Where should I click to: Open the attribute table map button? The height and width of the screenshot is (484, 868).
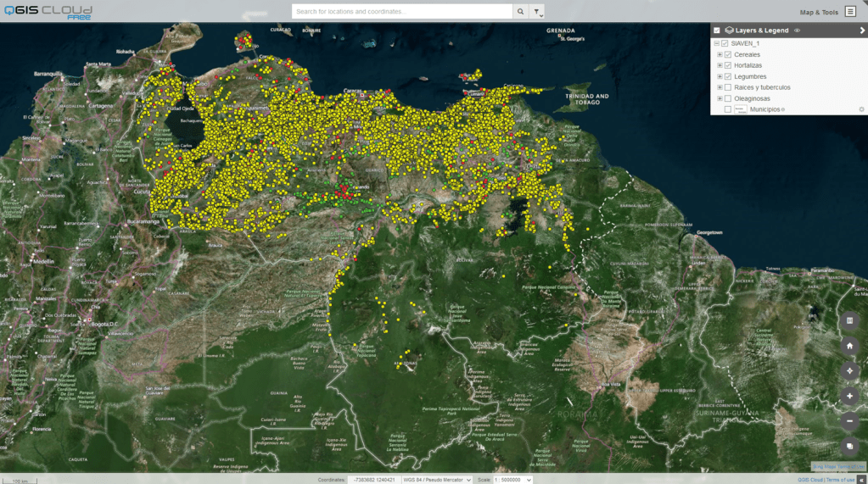point(849,320)
